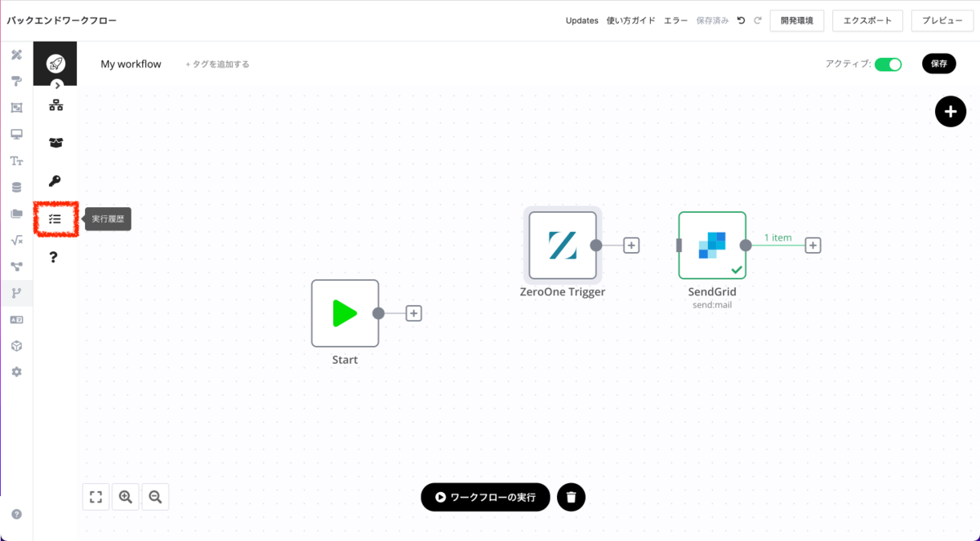This screenshot has height=541, width=980.
Task: Open the エラー link
Action: point(676,20)
